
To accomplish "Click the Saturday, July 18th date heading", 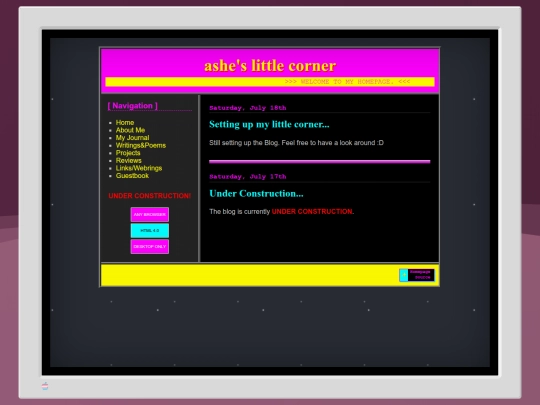I will [x=248, y=108].
